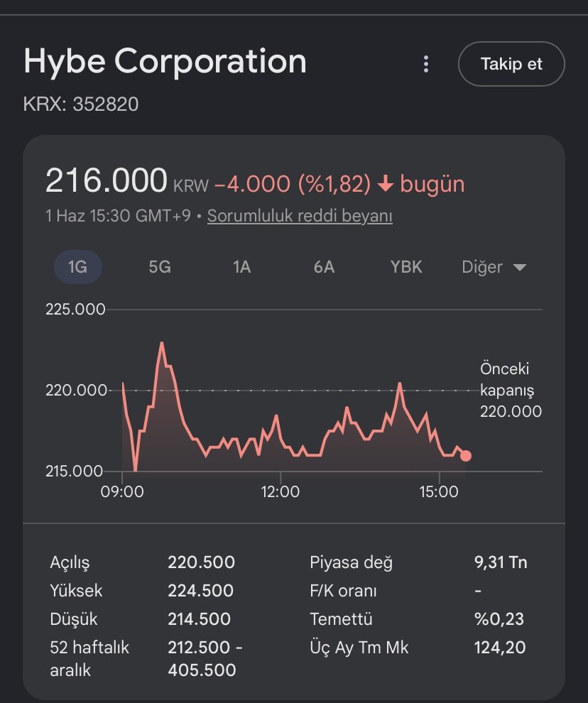Open the Sorumluluk reddi beyanı link
This screenshot has height=703, width=588.
tap(300, 216)
